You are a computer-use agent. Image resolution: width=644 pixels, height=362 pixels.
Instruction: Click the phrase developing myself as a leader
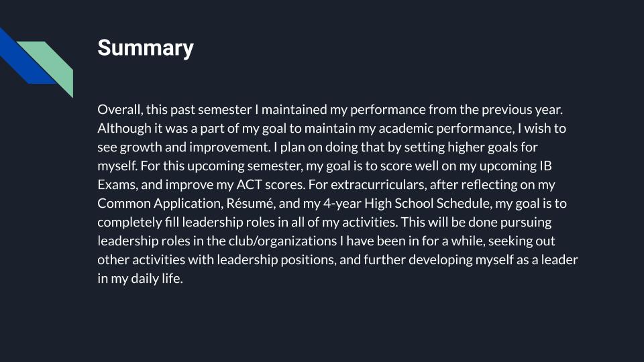493,260
